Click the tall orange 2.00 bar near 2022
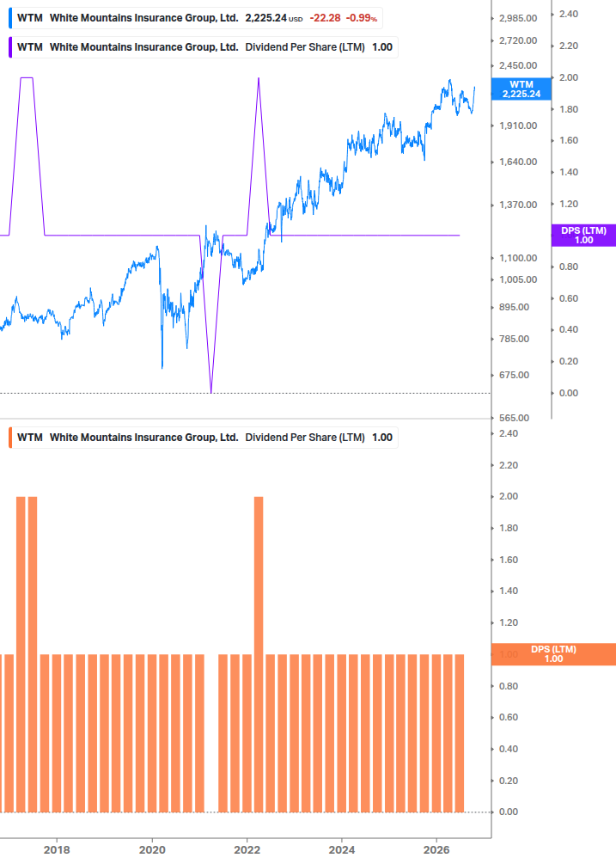Viewport: 616px width, 864px height. pos(259,654)
